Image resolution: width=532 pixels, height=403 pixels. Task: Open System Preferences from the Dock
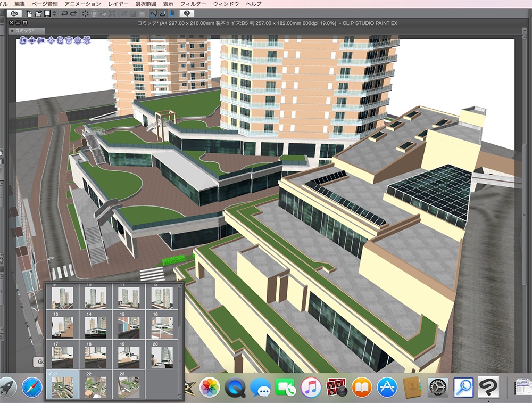(438, 388)
